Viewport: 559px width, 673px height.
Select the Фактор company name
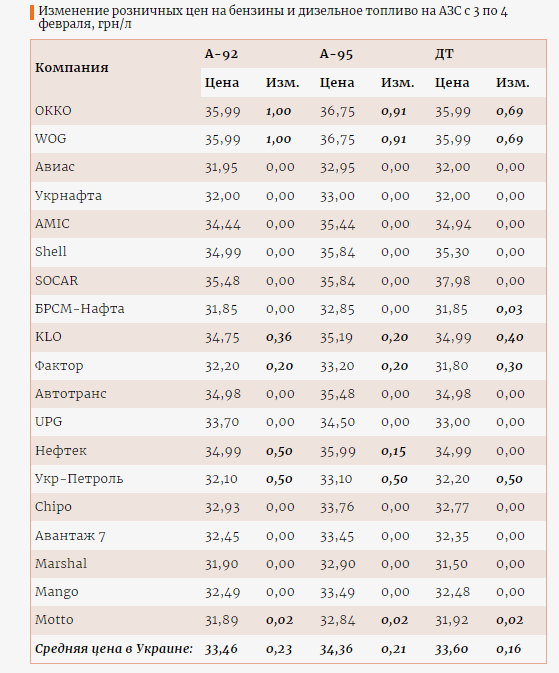59,366
